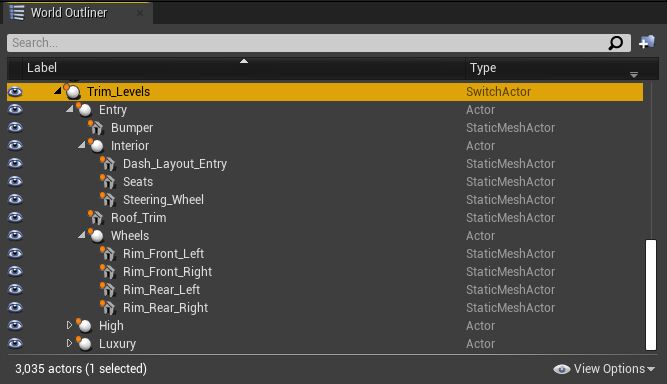Hide the Seats mesh
This screenshot has width=667, height=384.
(15, 181)
